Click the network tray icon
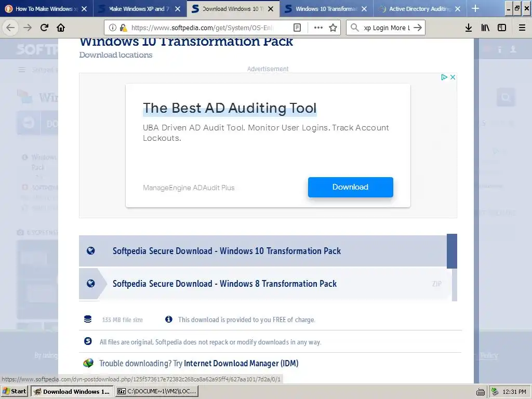This screenshot has width=532, height=399. (495, 392)
